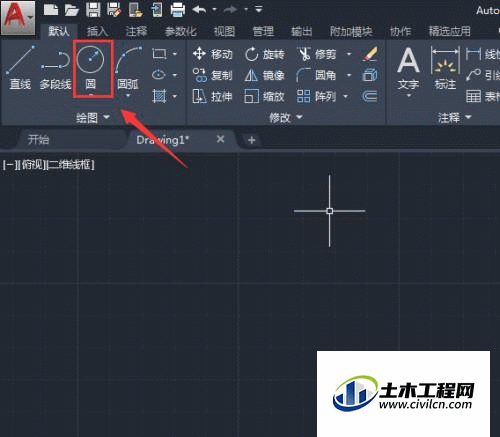Select the 圆弧 arc tool

click(128, 68)
